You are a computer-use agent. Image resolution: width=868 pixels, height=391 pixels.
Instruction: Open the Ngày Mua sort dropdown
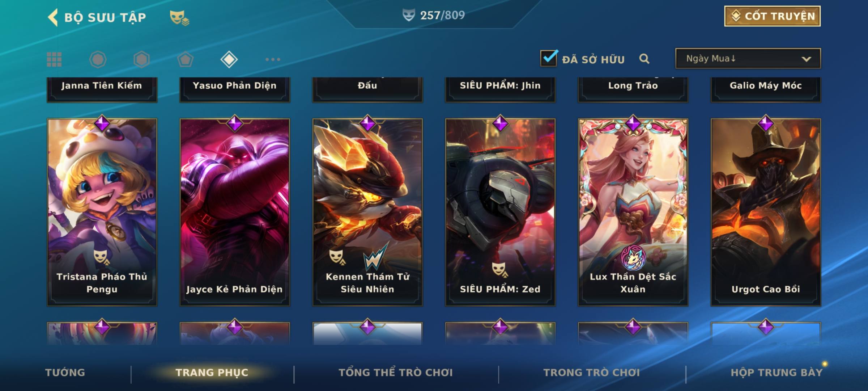[x=748, y=58]
